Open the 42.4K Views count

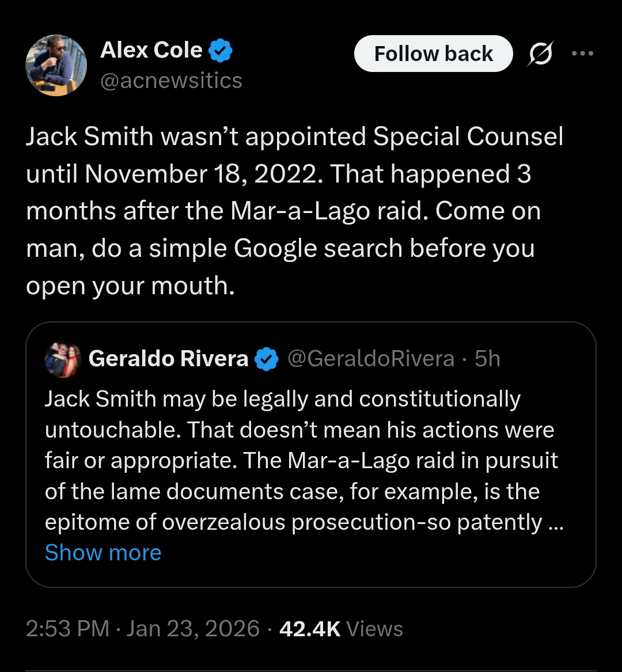pos(310,628)
